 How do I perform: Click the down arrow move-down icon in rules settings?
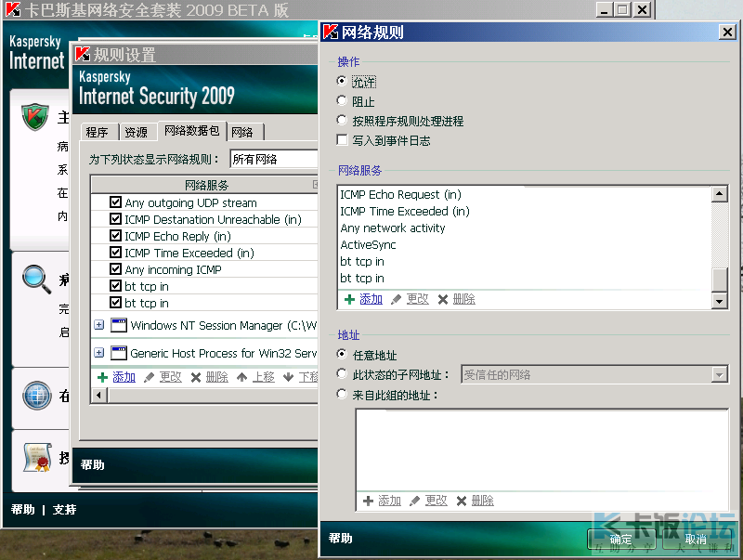[288, 377]
